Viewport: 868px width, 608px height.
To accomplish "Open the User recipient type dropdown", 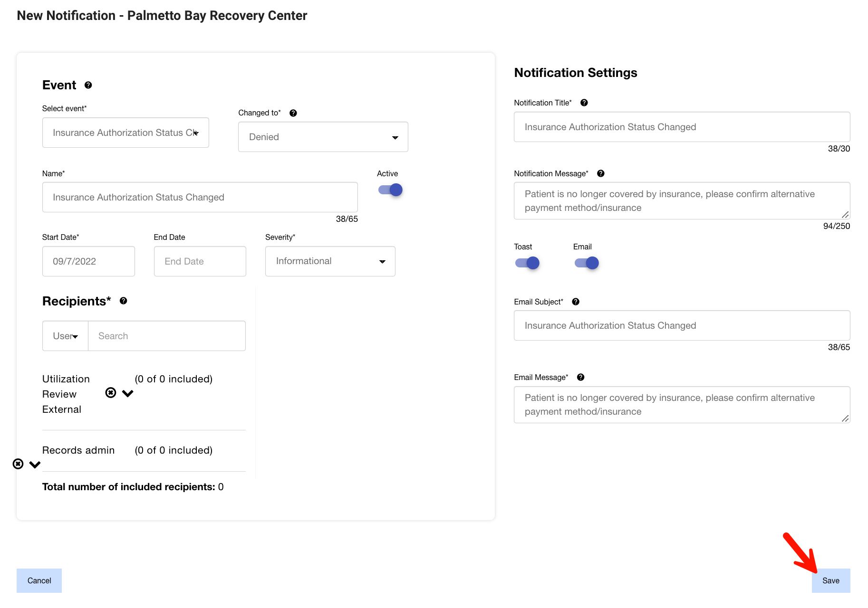I will click(x=66, y=336).
